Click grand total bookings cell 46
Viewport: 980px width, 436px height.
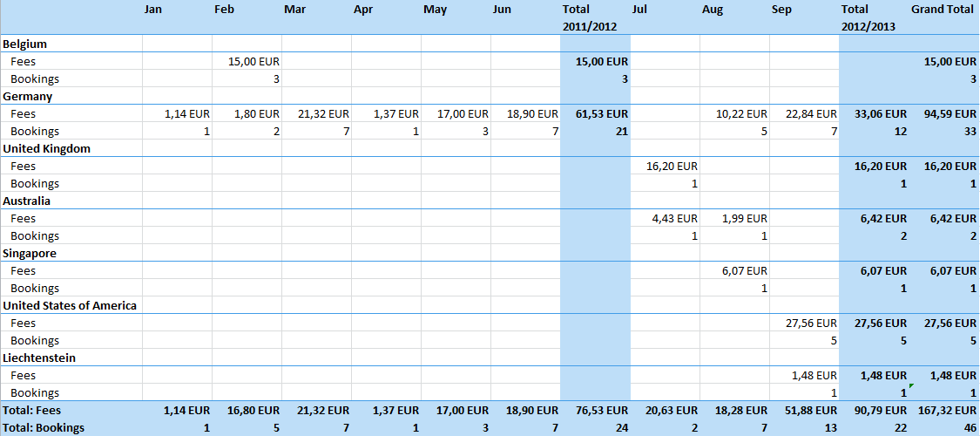[969, 427]
